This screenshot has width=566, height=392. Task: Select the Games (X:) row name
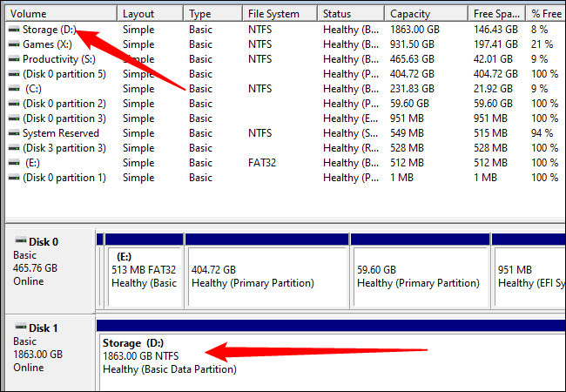point(47,44)
